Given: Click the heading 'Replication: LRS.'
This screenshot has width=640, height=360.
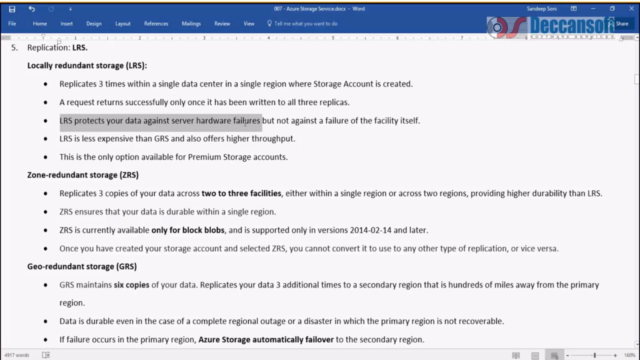Looking at the screenshot, I should coord(57,48).
